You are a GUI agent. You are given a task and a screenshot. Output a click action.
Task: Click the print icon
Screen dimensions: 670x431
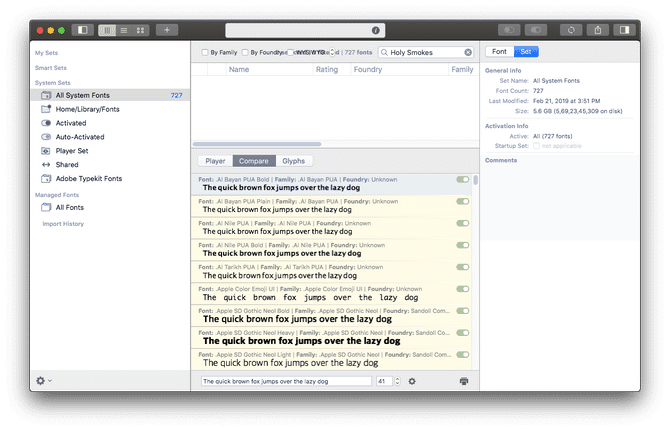click(464, 381)
